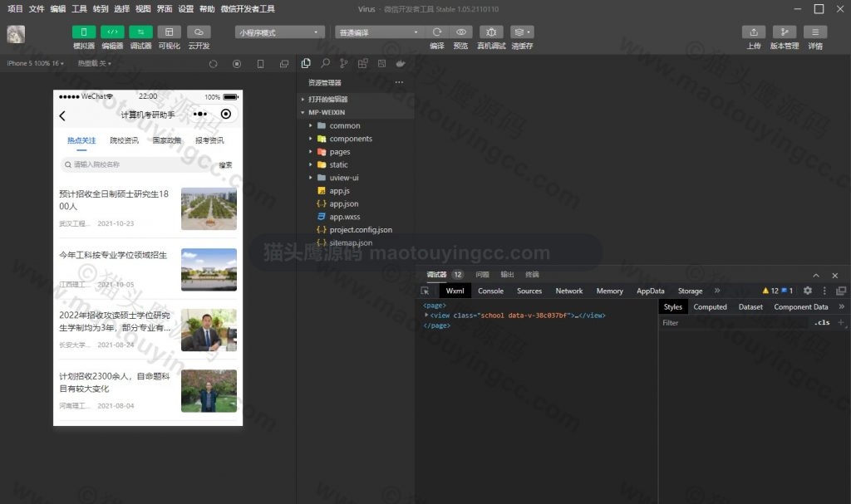Click the detach simulator window icon
The width and height of the screenshot is (851, 504).
tap(284, 64)
